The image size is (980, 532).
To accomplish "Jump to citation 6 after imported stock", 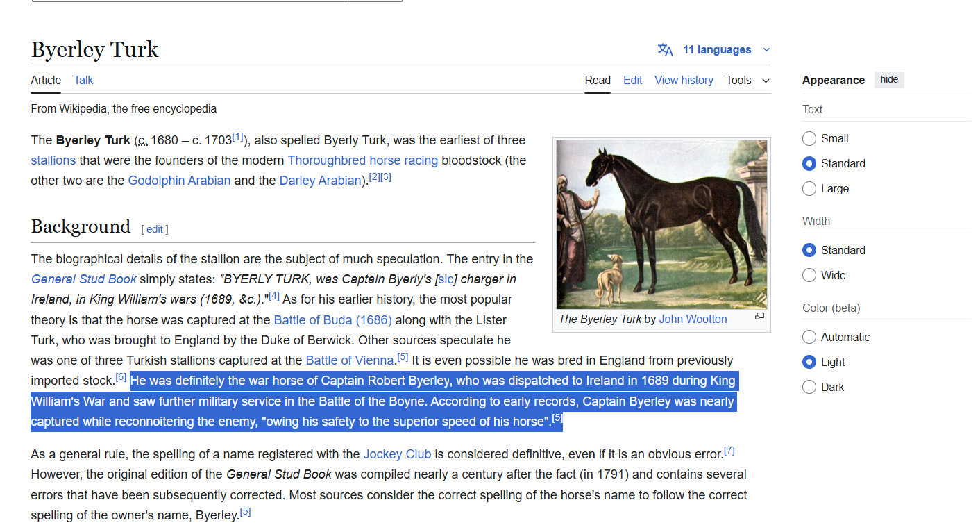I will (x=121, y=377).
